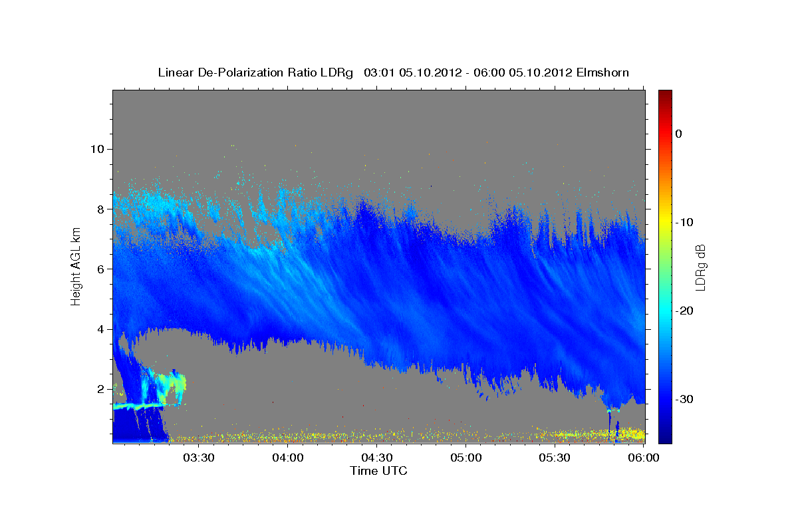Click the 04:00 time tick label

click(x=288, y=458)
